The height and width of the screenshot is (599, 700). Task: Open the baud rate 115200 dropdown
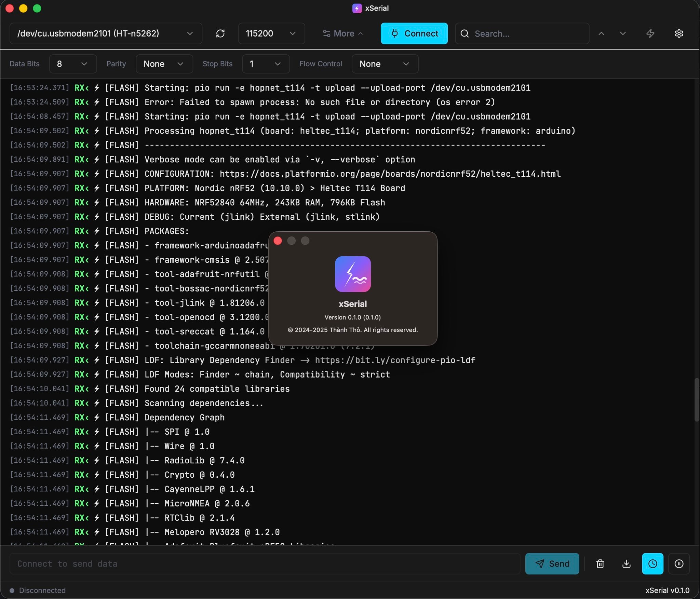click(271, 33)
